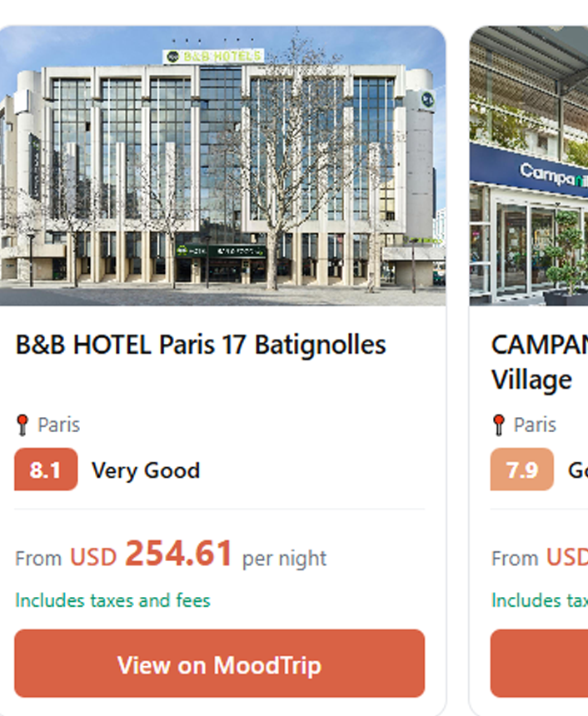Click the rating label beside the 7.9 badge
The width and height of the screenshot is (588, 716).
(x=577, y=470)
